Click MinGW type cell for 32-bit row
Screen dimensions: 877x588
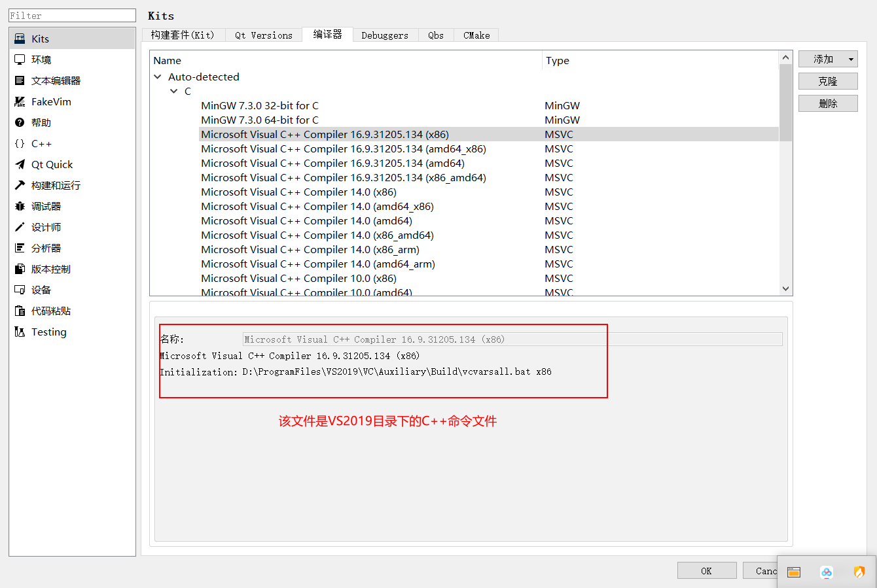coord(562,105)
